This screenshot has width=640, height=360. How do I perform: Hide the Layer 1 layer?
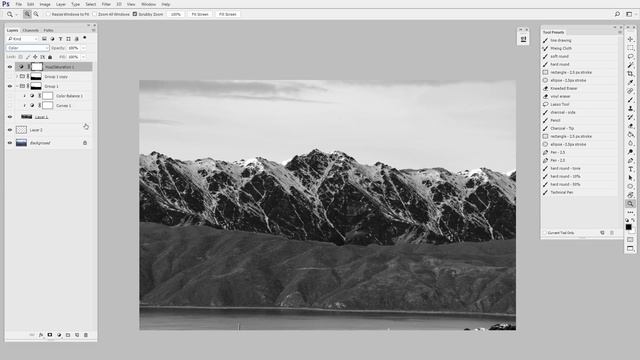[x=10, y=117]
